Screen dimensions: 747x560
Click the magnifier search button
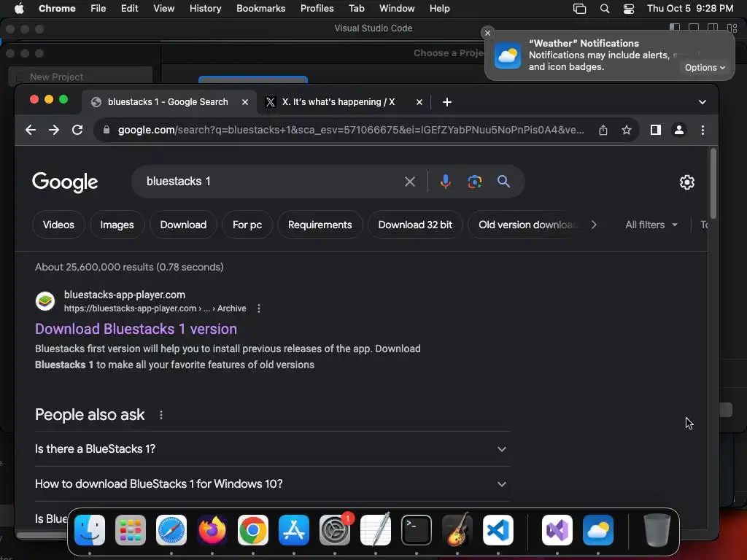[503, 182]
